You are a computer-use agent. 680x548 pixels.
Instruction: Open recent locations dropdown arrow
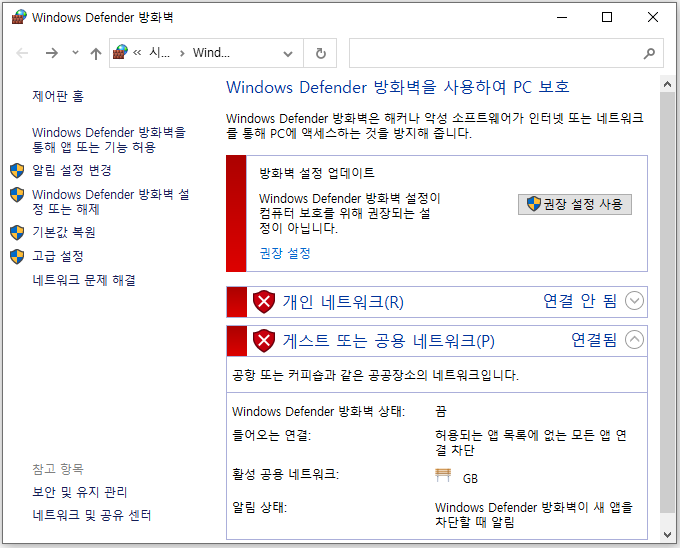point(75,52)
